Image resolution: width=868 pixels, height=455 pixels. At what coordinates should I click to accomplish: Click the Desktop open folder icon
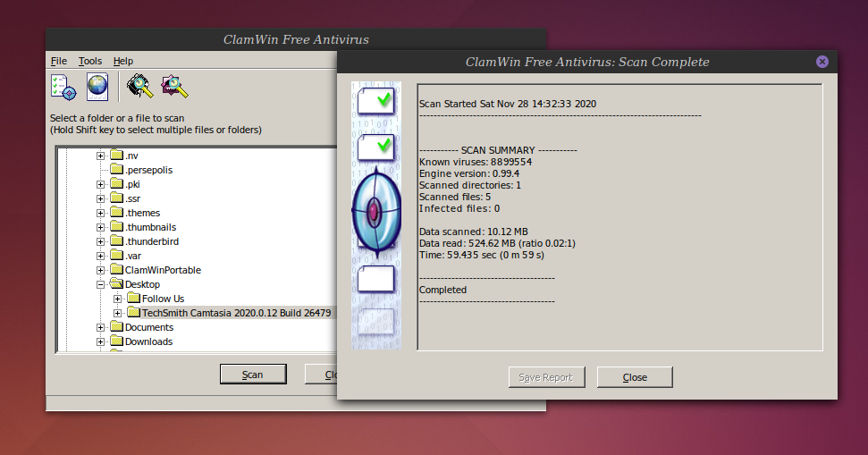tap(116, 283)
